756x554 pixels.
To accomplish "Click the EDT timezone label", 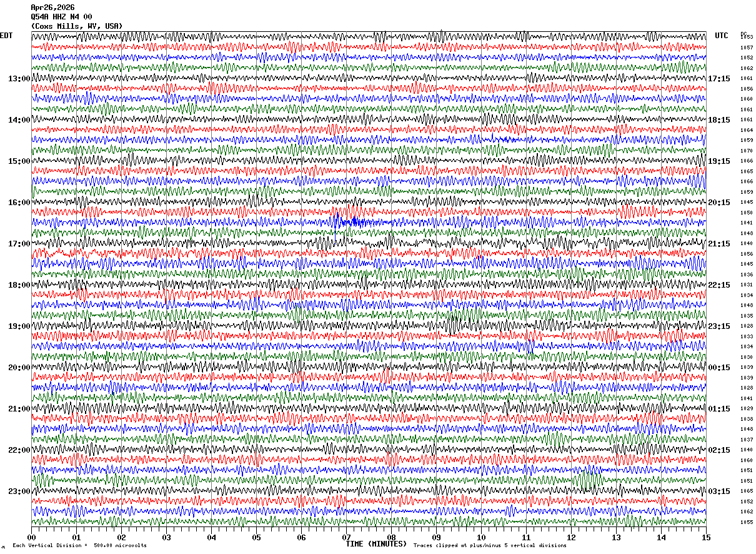I will click(x=6, y=36).
